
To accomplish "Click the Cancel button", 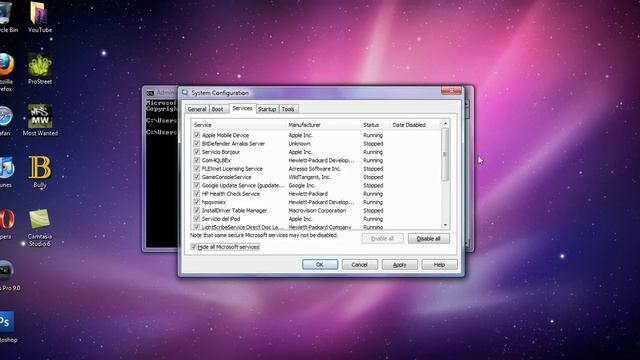I will tap(360, 265).
